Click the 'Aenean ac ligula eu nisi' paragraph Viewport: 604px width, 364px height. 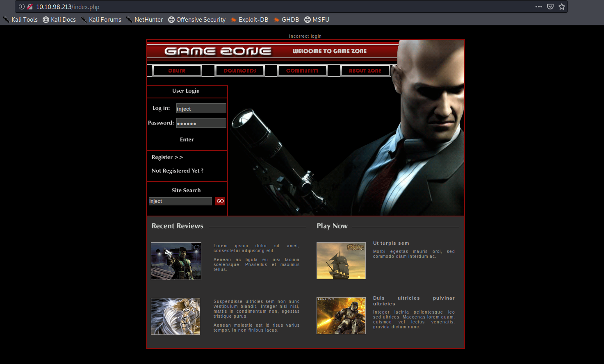click(257, 265)
